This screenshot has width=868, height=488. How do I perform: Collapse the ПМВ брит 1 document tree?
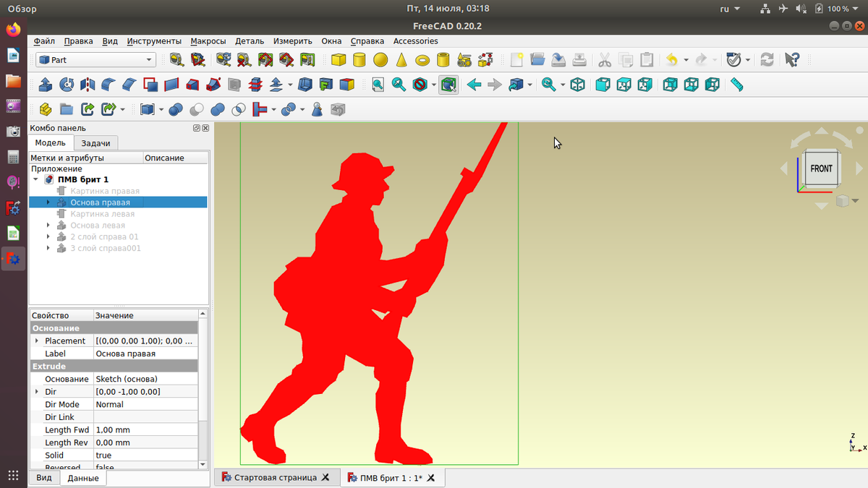point(36,179)
